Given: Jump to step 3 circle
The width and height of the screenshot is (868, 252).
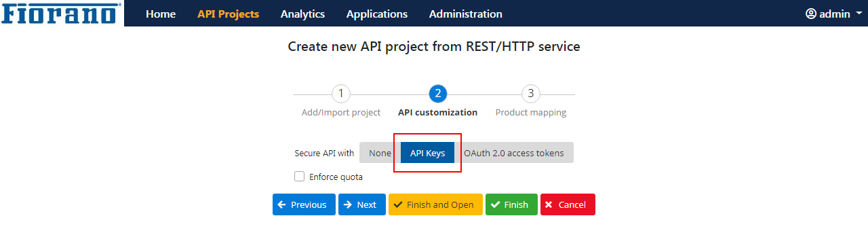Looking at the screenshot, I should 531,94.
